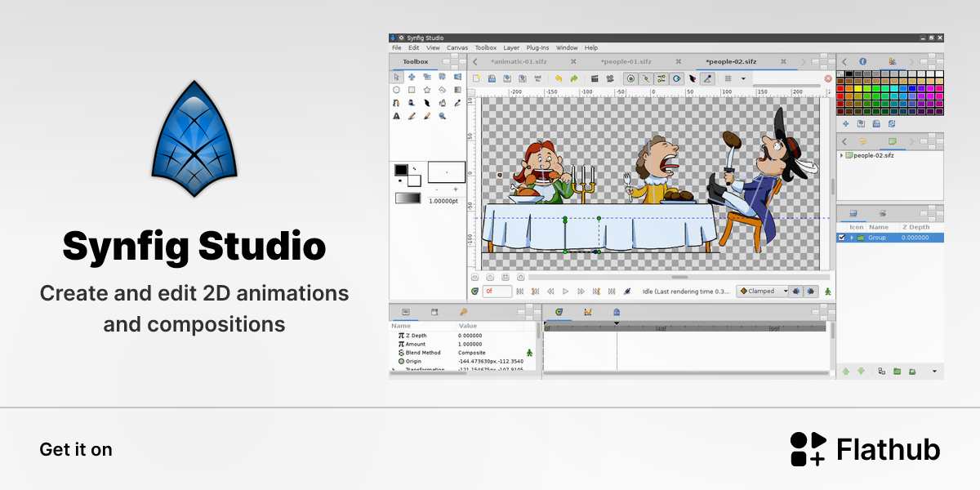Toggle position handles display button

(x=630, y=78)
